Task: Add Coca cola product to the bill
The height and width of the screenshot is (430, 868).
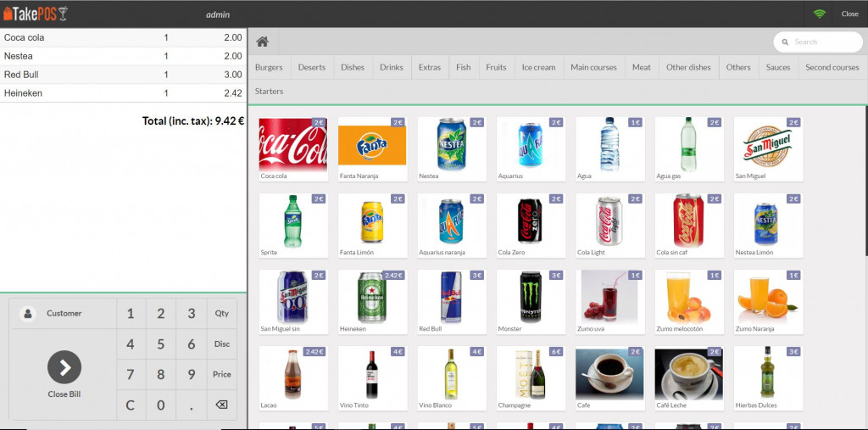Action: (x=293, y=148)
